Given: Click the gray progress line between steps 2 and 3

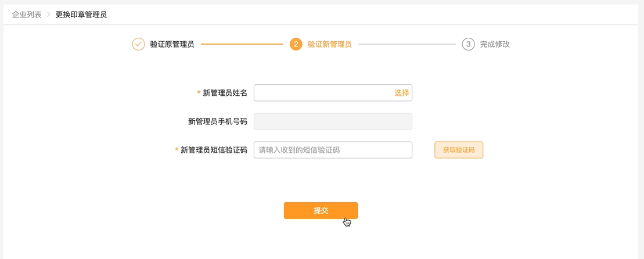Looking at the screenshot, I should tap(407, 44).
